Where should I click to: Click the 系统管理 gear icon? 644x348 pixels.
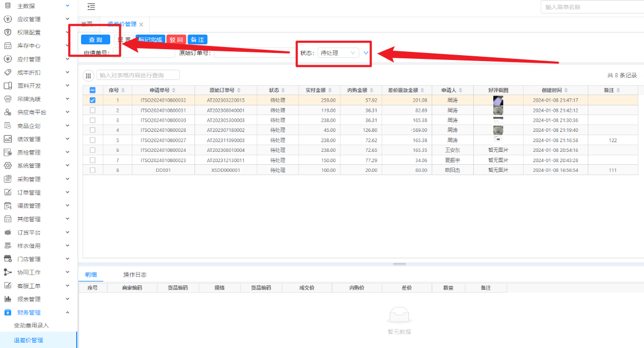pos(8,165)
